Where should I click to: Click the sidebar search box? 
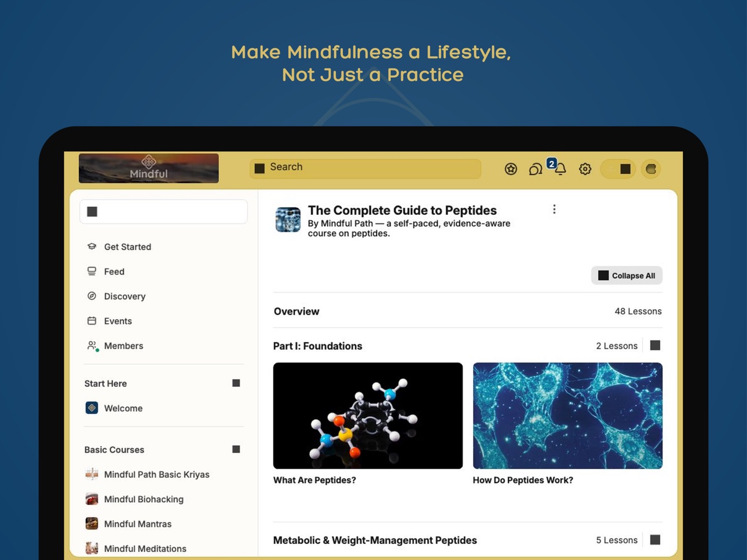(164, 212)
